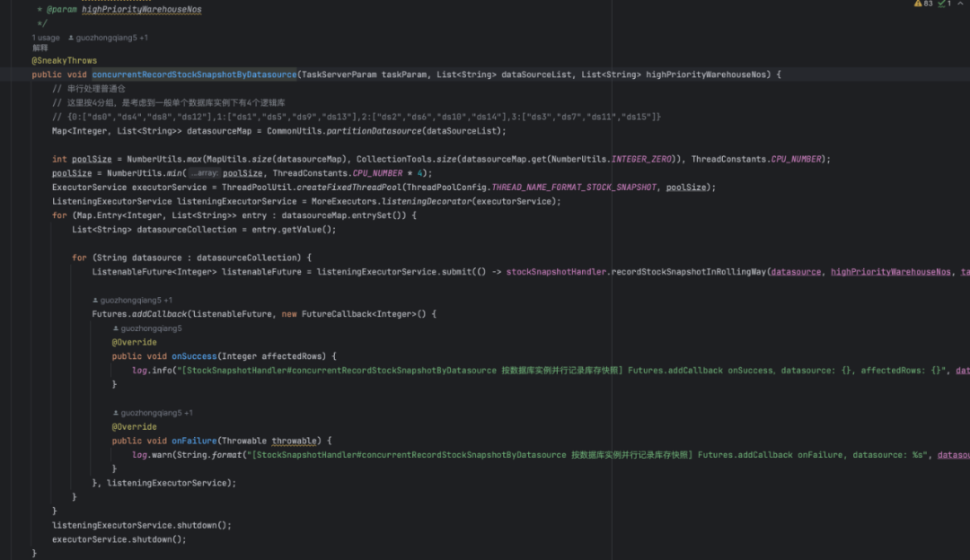The image size is (970, 560).
Task: Click the affectedRows parameter in the onSuccess signature
Action: point(293,356)
